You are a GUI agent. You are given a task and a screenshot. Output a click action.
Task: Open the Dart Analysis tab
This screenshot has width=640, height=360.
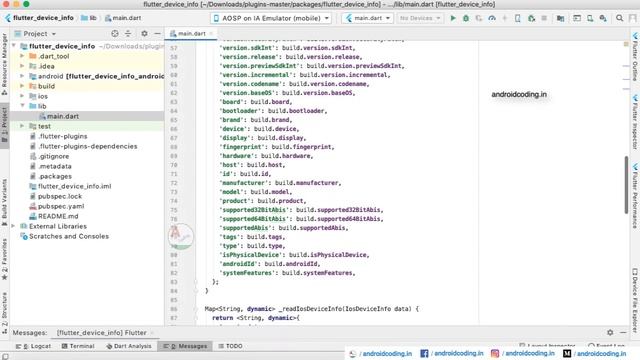(x=128, y=346)
